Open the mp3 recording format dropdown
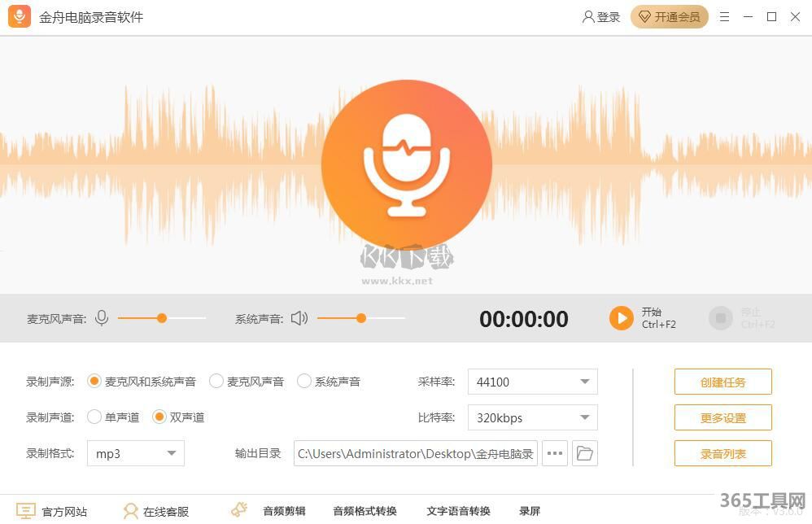The height and width of the screenshot is (524, 812). pyautogui.click(x=171, y=453)
